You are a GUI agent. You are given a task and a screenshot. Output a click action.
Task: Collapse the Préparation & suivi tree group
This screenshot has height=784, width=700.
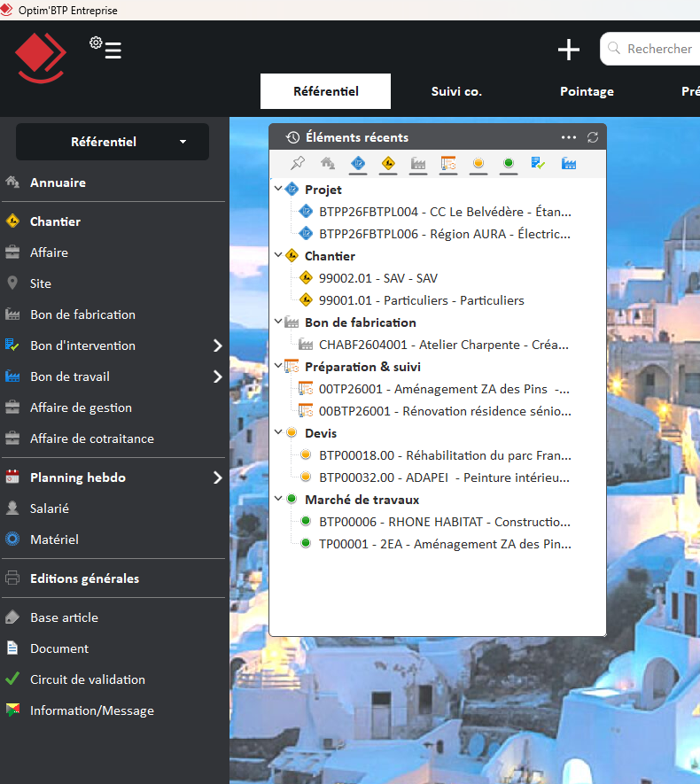[x=278, y=366]
